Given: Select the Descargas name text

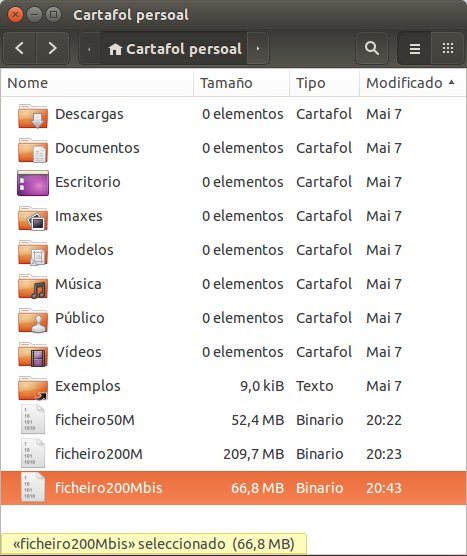Looking at the screenshot, I should [89, 115].
